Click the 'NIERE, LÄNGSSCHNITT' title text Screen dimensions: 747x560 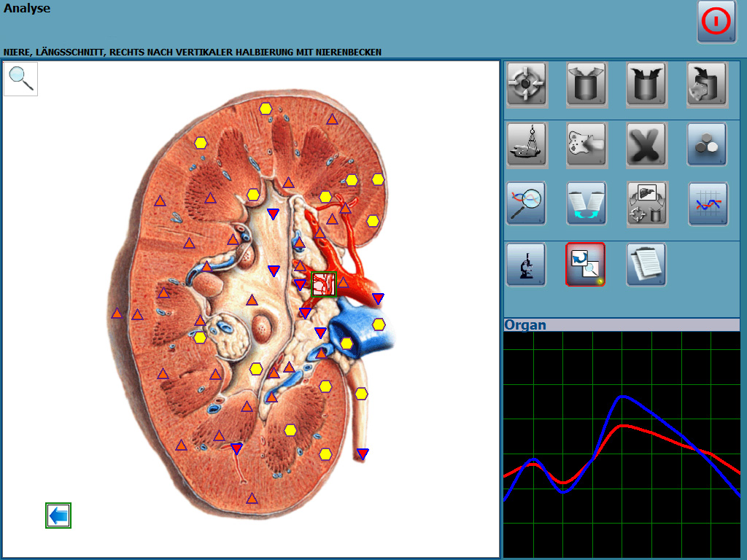192,52
